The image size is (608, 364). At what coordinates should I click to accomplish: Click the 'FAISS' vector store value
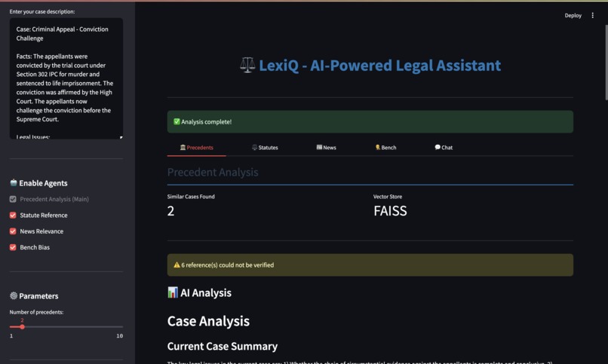click(x=390, y=211)
